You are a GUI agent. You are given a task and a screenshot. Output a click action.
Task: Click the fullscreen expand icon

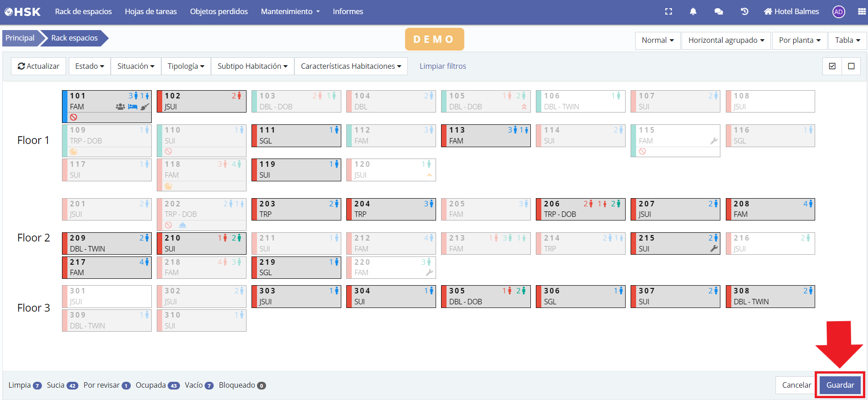point(668,12)
